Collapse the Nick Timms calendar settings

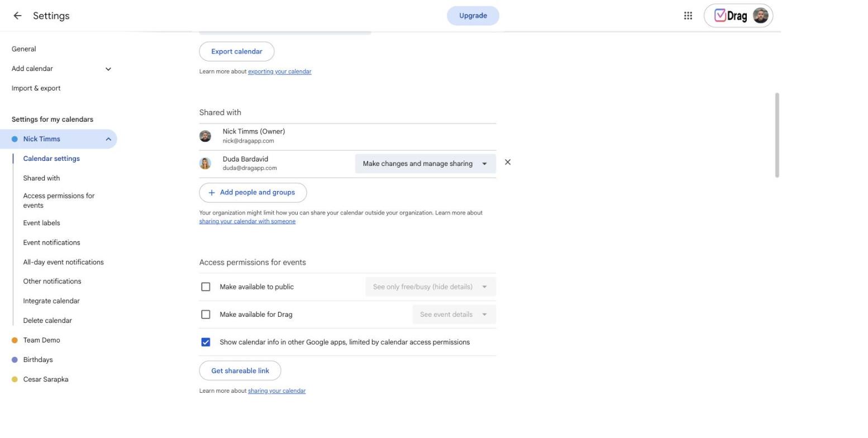tap(108, 139)
